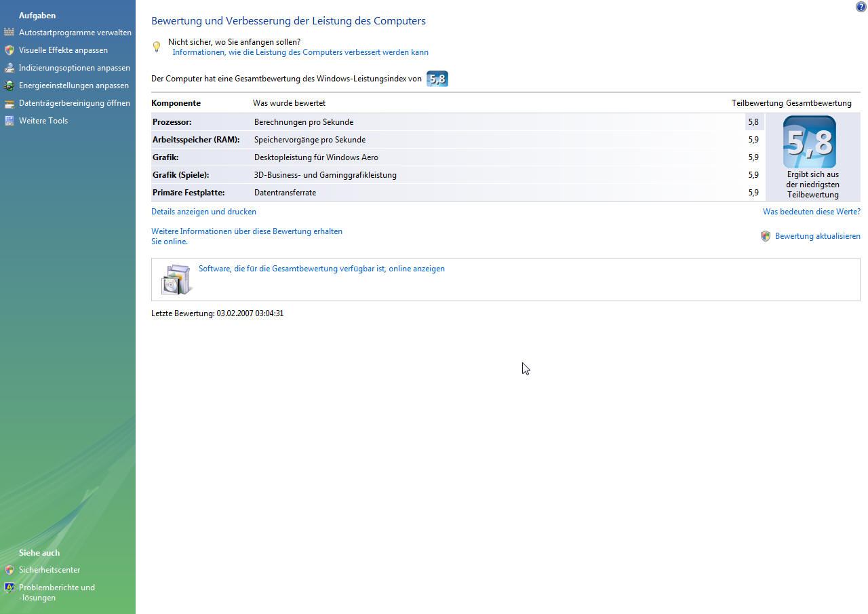Click the Komponente column header

[176, 103]
